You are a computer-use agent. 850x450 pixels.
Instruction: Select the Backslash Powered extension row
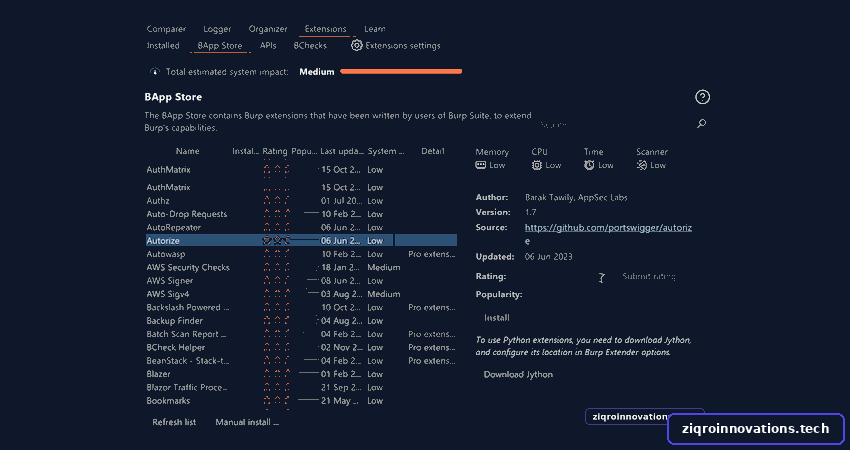point(301,307)
